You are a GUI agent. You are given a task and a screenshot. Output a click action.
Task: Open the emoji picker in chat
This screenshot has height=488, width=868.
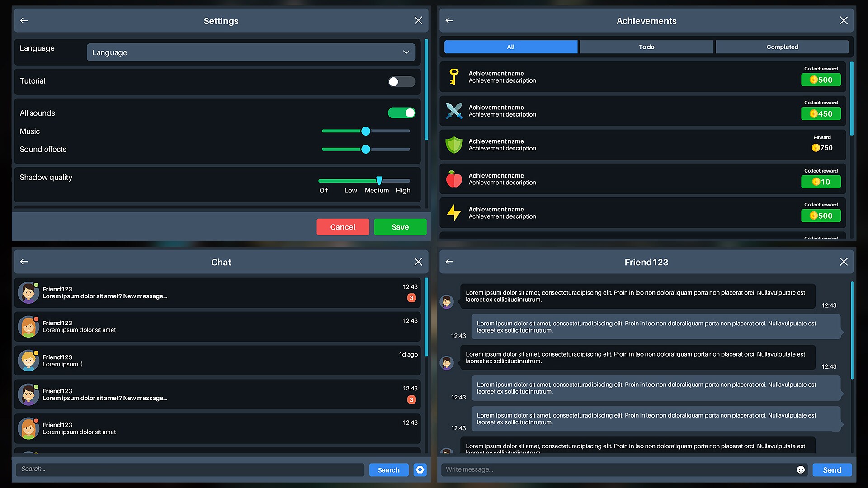pyautogui.click(x=801, y=470)
